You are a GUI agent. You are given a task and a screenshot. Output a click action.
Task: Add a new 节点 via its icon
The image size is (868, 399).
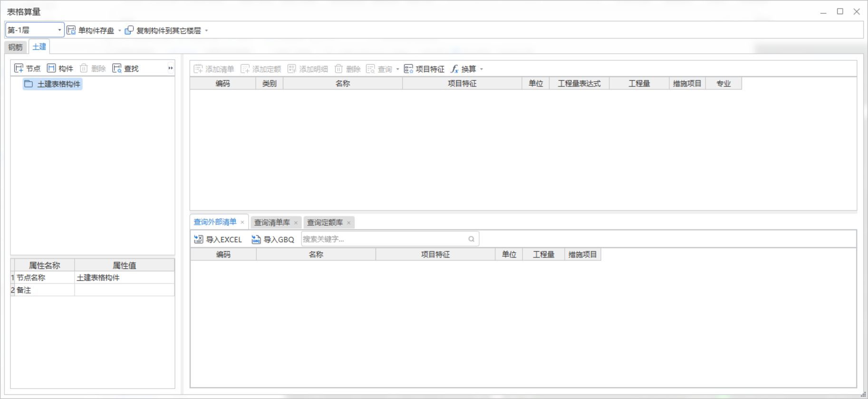(x=19, y=68)
